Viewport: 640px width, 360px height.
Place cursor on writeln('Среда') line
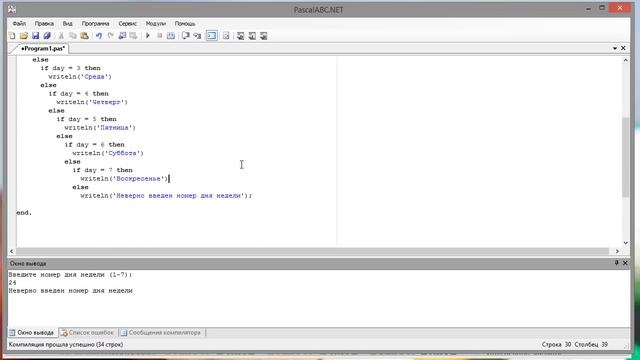pos(80,77)
